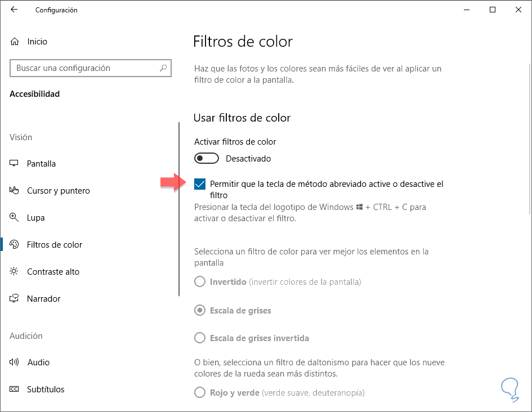Viewport: 532px width, 412px height.
Task: Click the right-side vertical scrollbar
Action: click(529, 169)
